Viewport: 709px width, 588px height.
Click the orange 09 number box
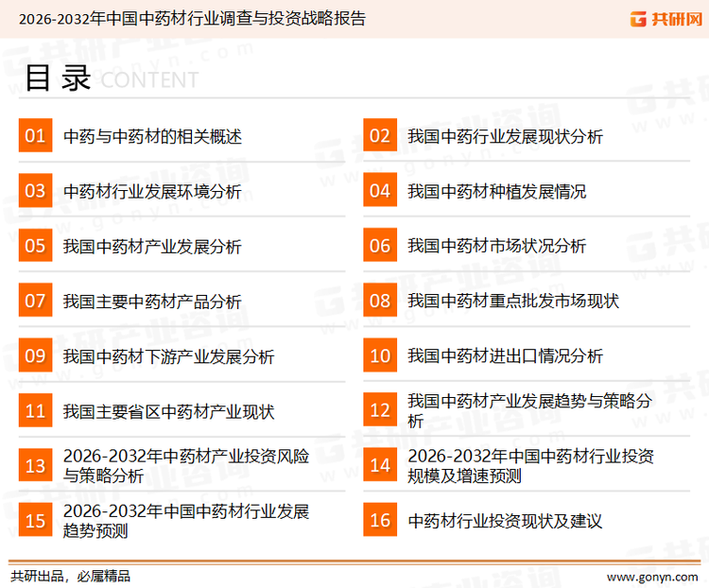(x=35, y=355)
